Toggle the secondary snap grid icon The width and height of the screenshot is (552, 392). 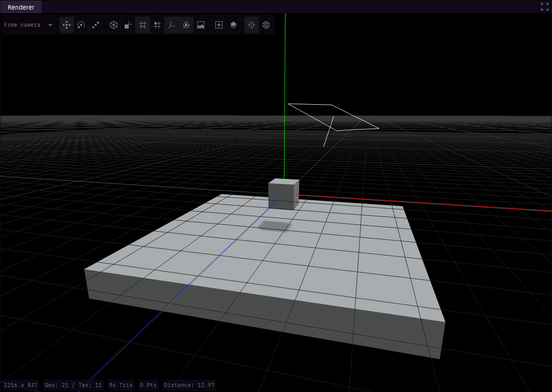point(157,25)
